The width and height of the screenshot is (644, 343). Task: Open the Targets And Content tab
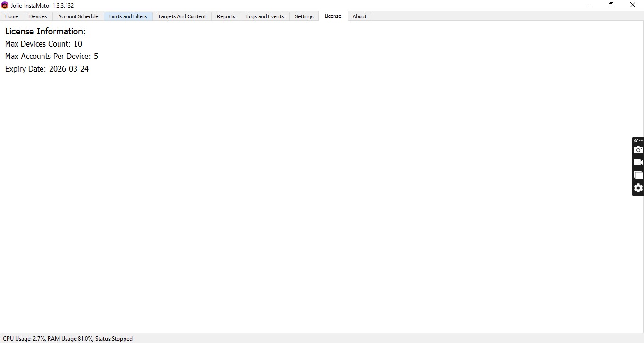click(182, 16)
